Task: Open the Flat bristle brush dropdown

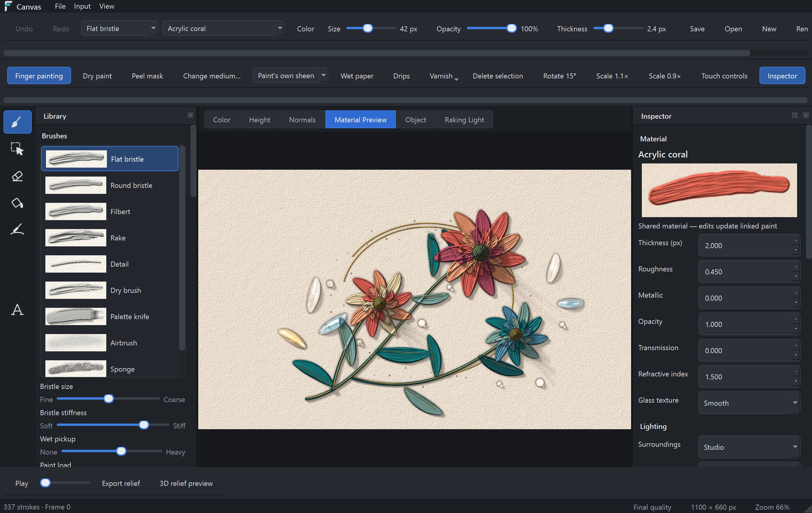Action: (x=120, y=28)
